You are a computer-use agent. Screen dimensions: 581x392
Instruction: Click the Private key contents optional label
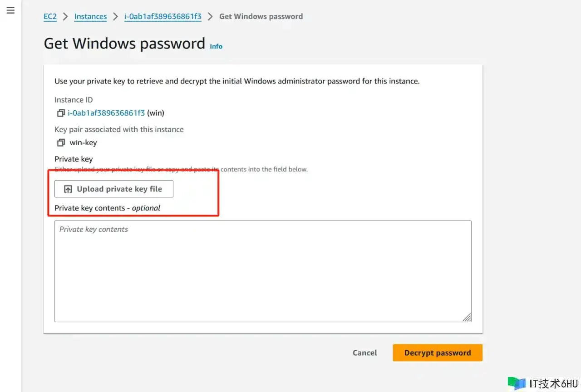(x=107, y=208)
